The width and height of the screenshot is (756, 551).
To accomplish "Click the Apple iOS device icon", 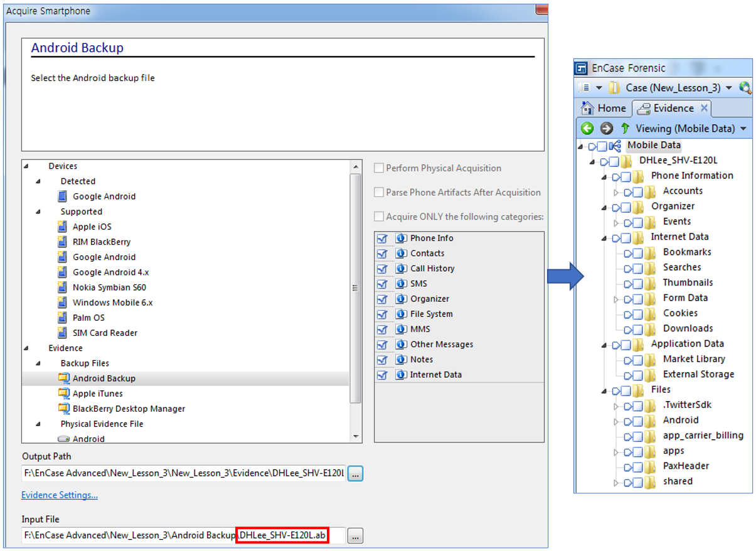I will point(62,227).
